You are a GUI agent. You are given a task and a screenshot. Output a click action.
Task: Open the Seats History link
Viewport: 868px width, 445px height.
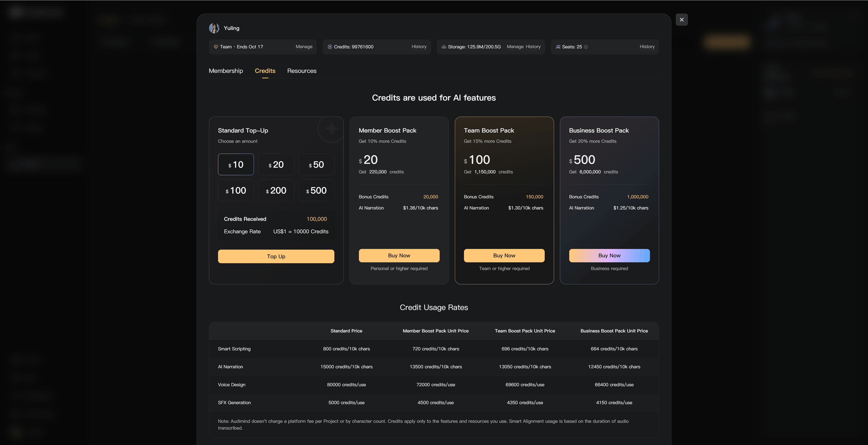click(x=647, y=46)
